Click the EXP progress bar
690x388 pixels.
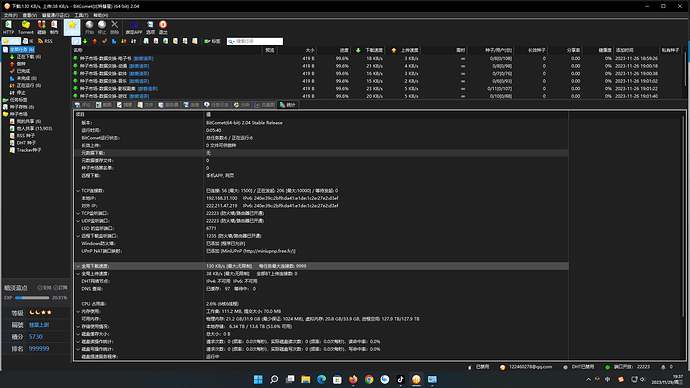point(32,298)
